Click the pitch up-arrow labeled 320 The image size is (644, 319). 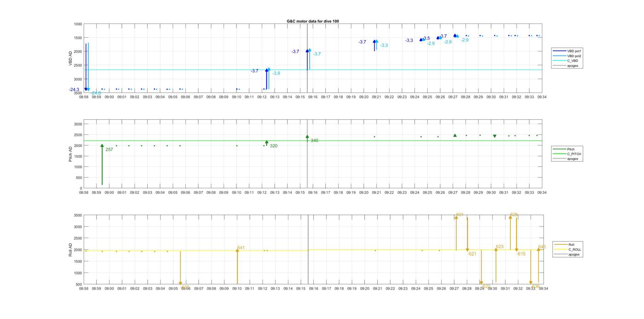point(266,143)
